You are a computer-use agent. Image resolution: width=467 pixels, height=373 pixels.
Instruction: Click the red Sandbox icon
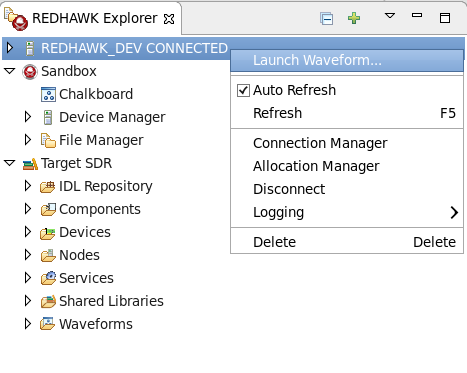click(x=30, y=72)
